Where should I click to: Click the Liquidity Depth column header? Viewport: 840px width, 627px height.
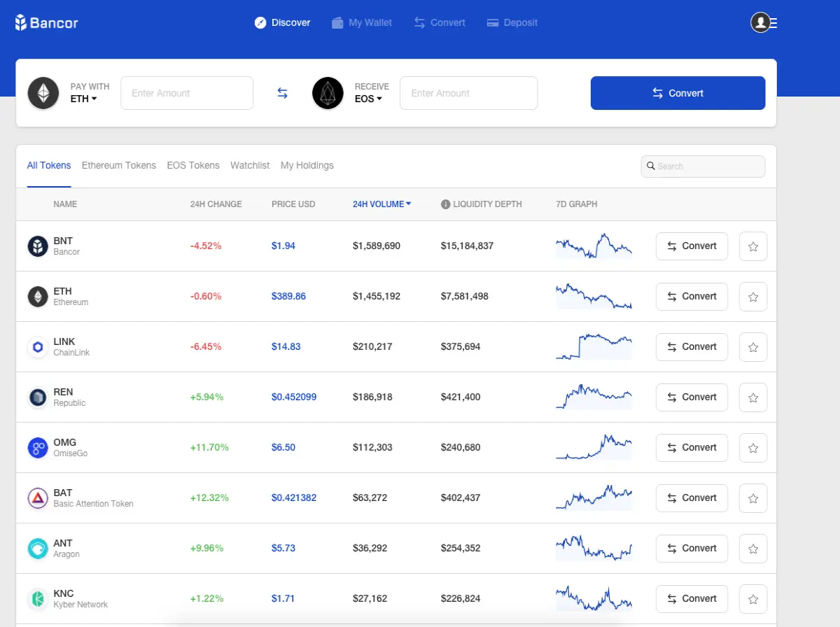[487, 204]
